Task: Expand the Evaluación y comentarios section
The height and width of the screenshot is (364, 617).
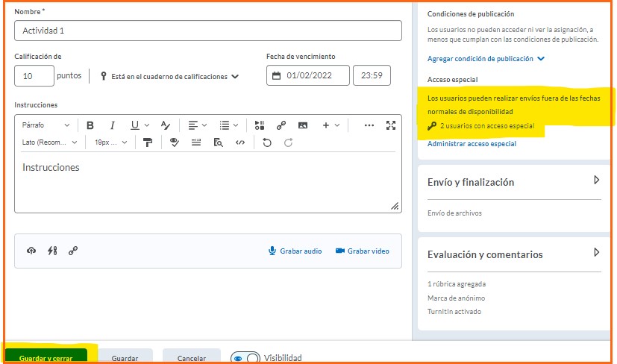Action: click(596, 254)
